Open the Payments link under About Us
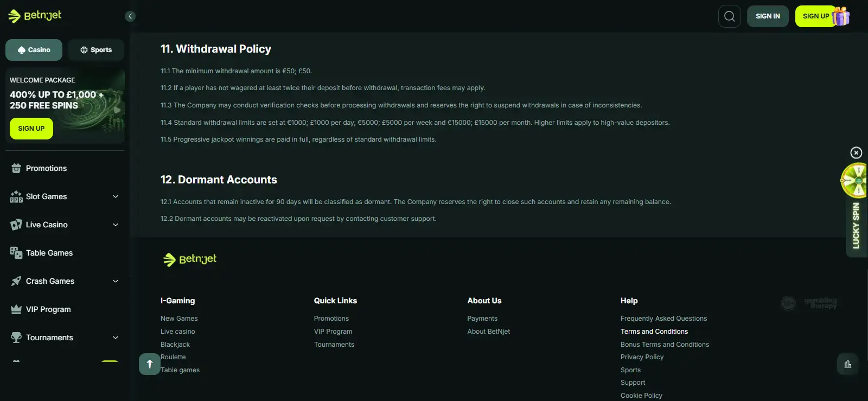 click(x=482, y=319)
